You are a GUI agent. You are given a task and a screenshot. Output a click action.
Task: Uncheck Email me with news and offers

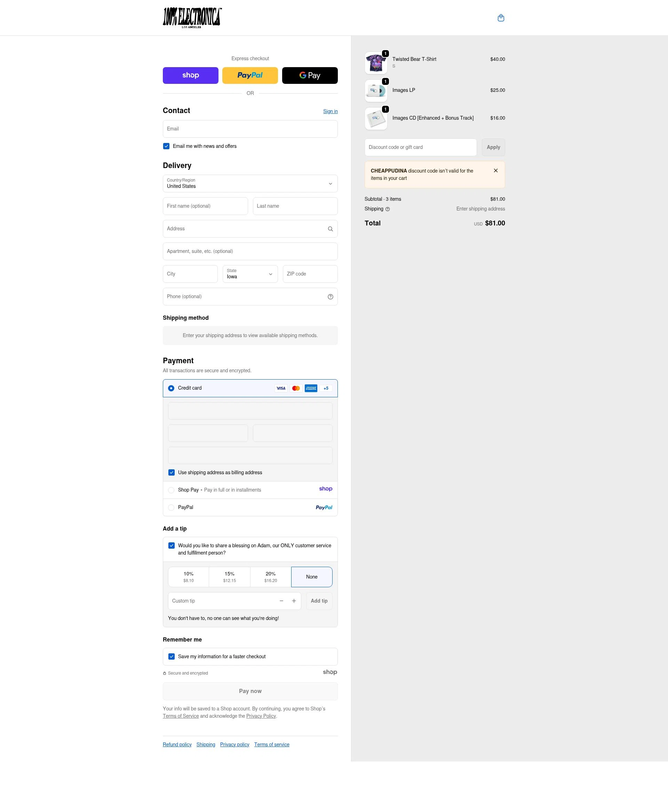point(166,146)
